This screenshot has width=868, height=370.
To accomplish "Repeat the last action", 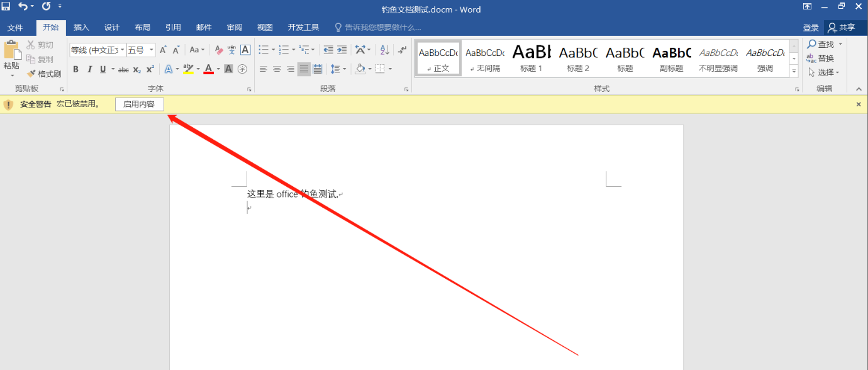I will (x=46, y=6).
